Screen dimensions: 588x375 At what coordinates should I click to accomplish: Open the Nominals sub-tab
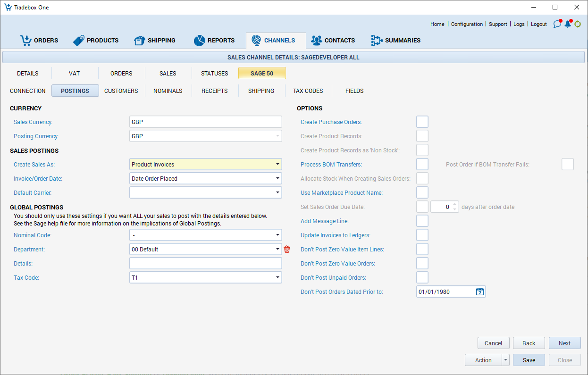coord(168,91)
